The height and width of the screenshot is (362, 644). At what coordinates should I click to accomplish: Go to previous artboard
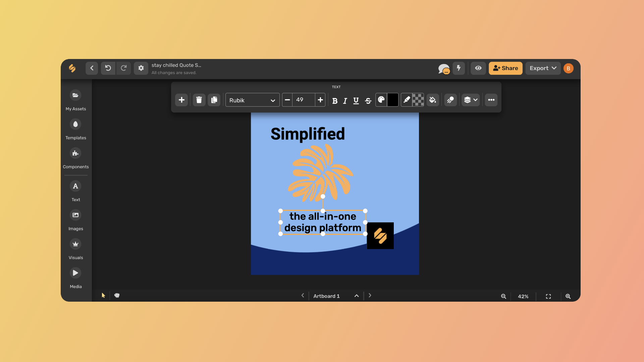click(x=303, y=296)
